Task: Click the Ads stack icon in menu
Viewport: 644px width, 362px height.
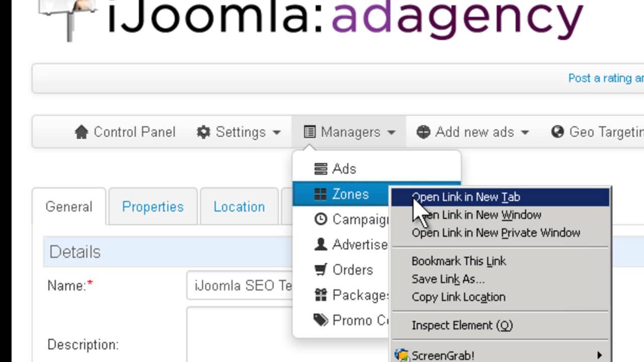Action: [320, 169]
